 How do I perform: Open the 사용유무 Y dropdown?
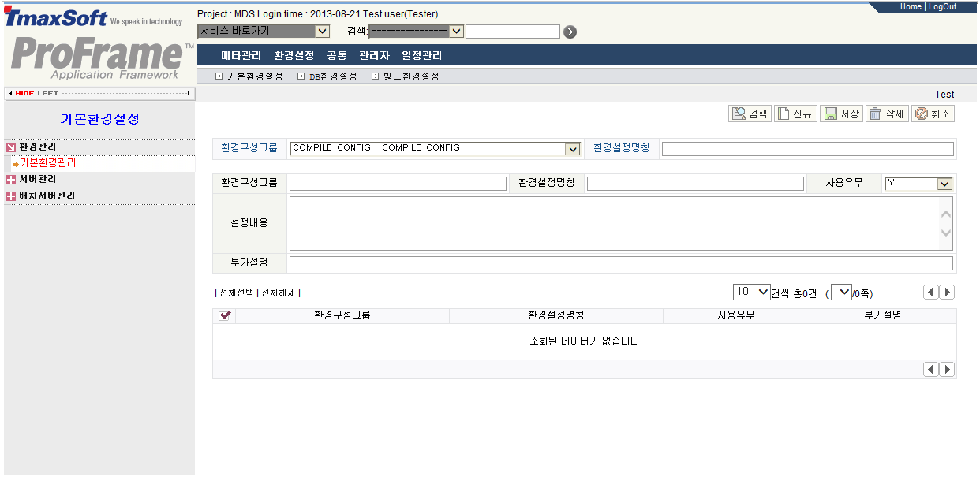coord(944,184)
